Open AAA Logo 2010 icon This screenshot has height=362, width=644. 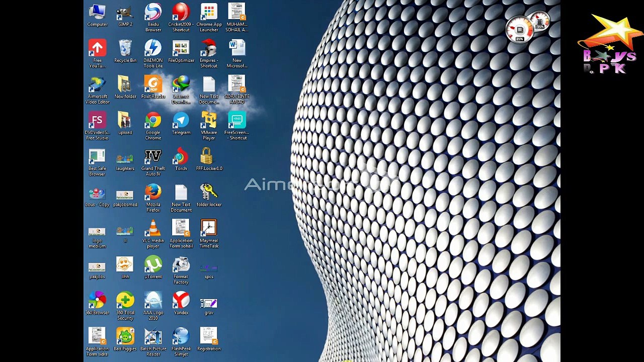click(153, 306)
